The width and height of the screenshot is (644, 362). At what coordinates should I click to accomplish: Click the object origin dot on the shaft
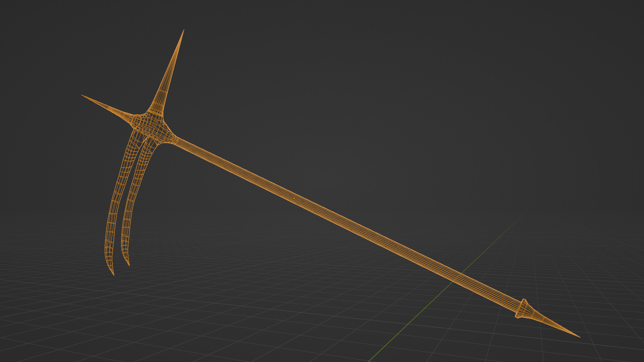coord(294,198)
